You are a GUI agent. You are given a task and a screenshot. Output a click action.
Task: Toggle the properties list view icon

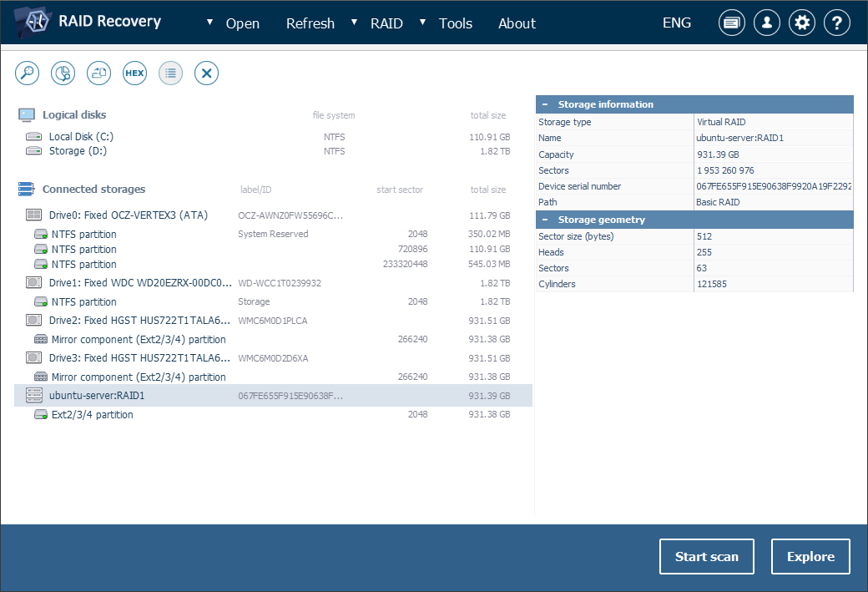170,73
